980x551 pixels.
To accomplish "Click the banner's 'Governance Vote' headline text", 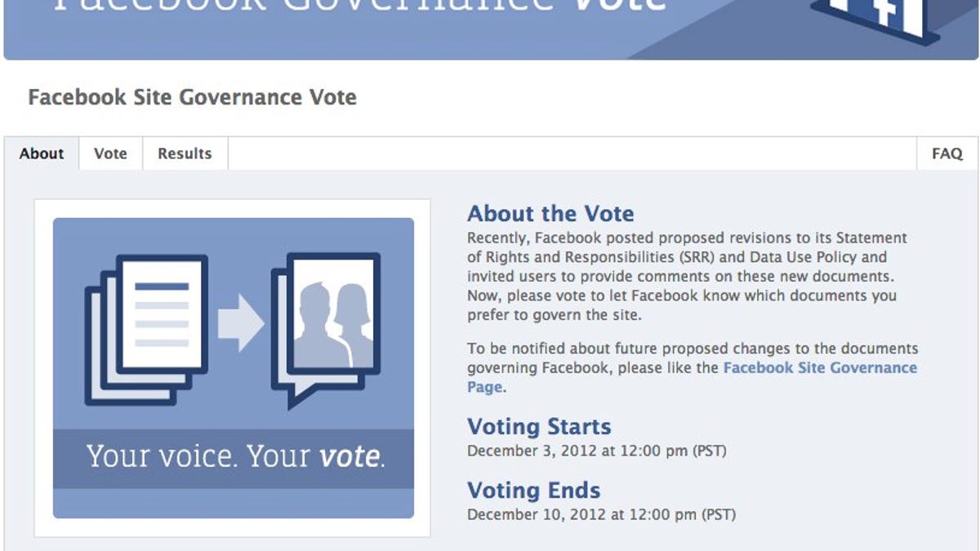I will pos(359,10).
